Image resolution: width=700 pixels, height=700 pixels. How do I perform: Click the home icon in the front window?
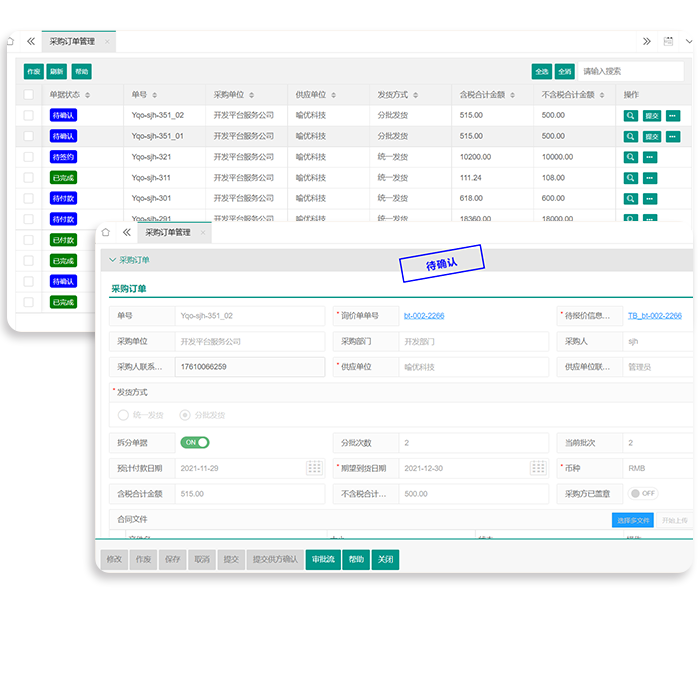pos(106,232)
